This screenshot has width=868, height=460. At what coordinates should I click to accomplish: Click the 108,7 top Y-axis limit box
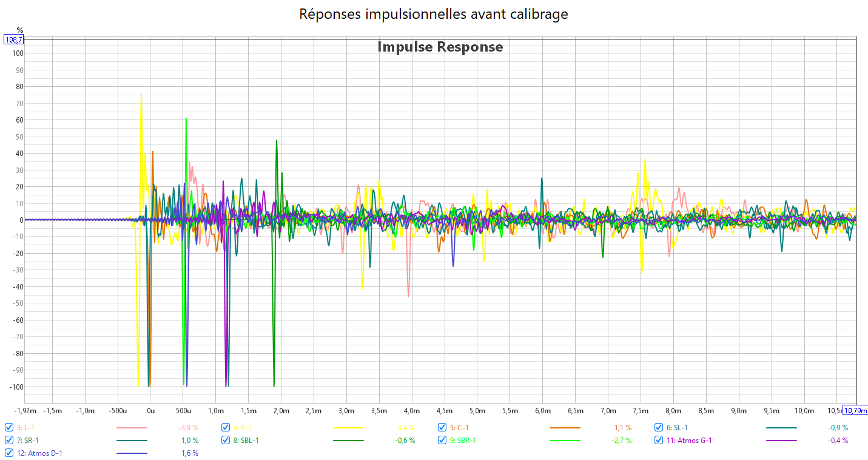click(x=14, y=39)
